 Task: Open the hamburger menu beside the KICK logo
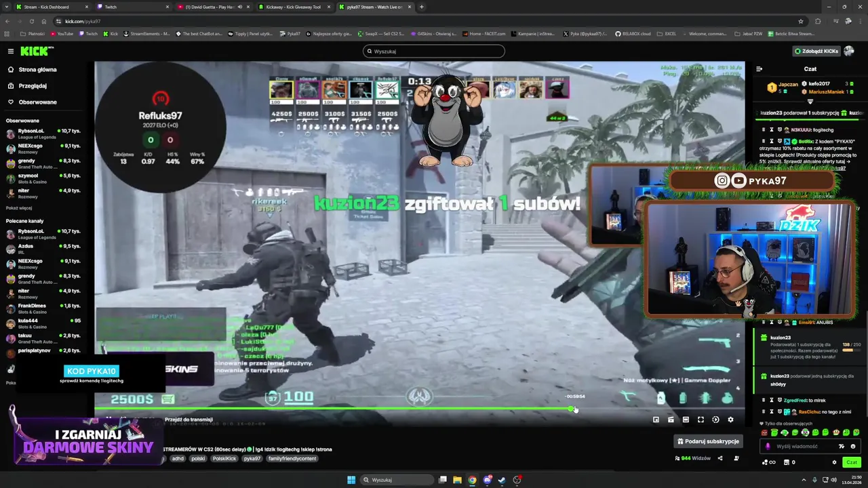[x=10, y=51]
